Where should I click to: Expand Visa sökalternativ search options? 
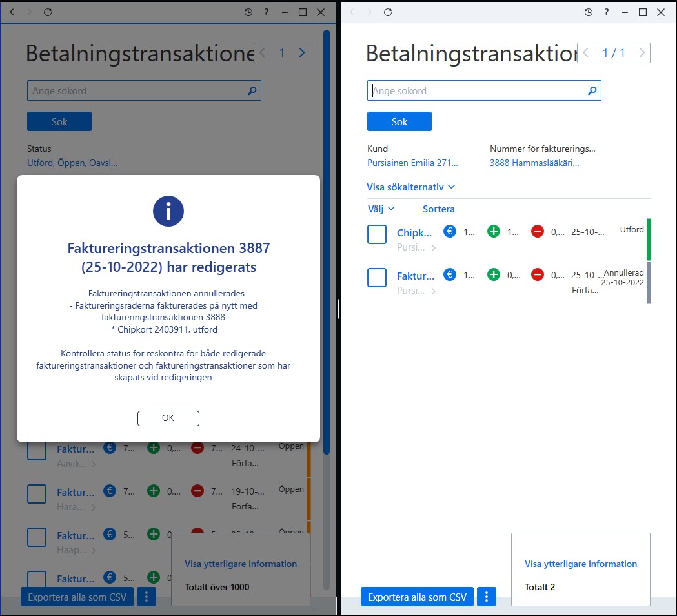(410, 187)
